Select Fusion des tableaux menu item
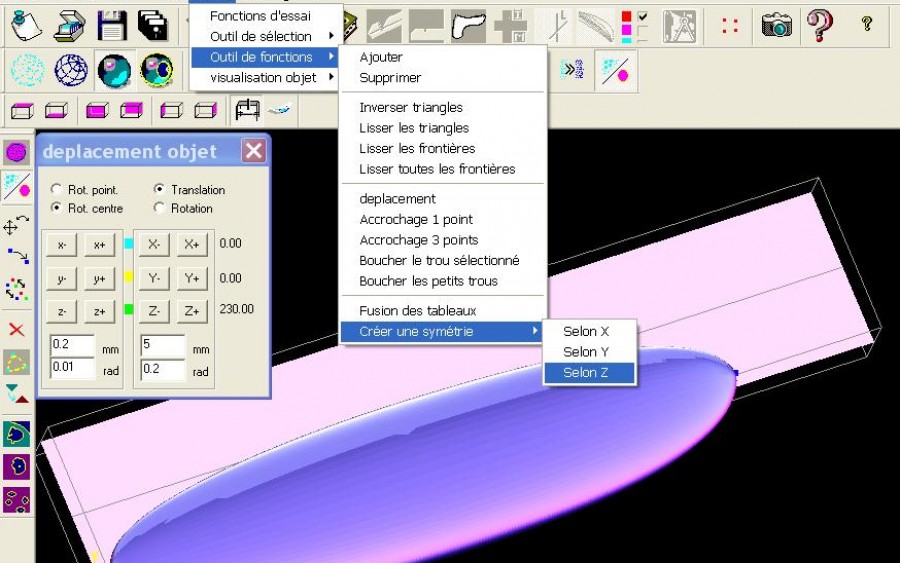The height and width of the screenshot is (563, 900). 418,310
